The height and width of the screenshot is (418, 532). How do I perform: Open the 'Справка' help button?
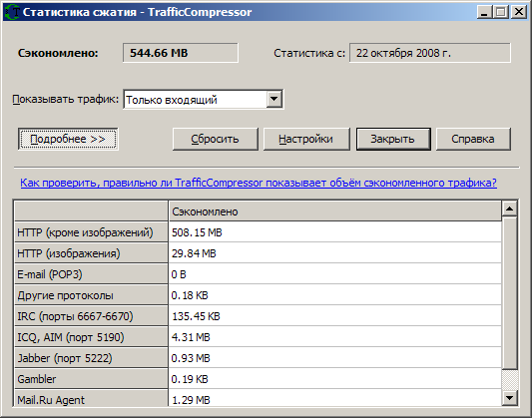tap(473, 139)
